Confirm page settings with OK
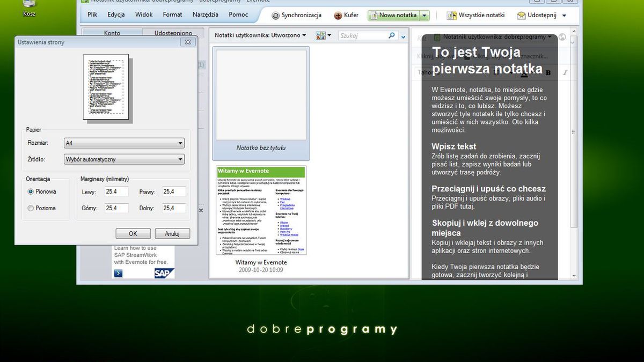 [133, 233]
